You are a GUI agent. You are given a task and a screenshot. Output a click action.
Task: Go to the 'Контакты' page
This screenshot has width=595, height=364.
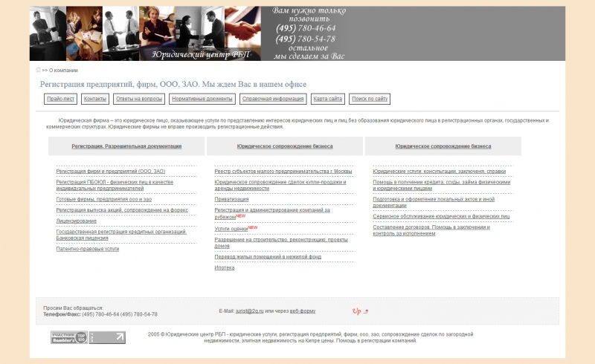(95, 99)
